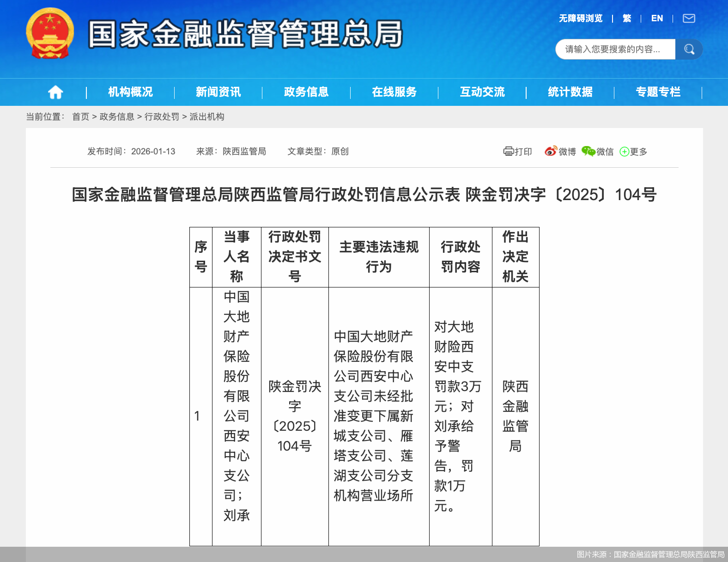
Task: Open the 新闻资讯 menu
Action: pos(218,92)
